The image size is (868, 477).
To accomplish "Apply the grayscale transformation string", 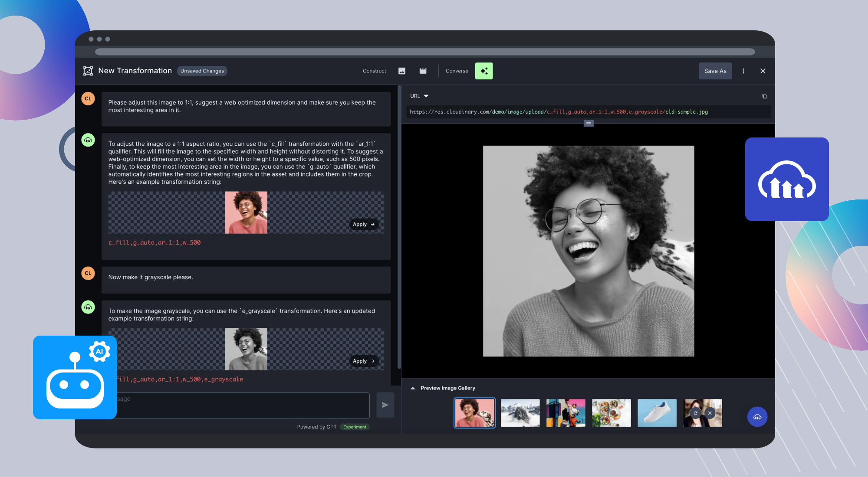I will (x=364, y=360).
